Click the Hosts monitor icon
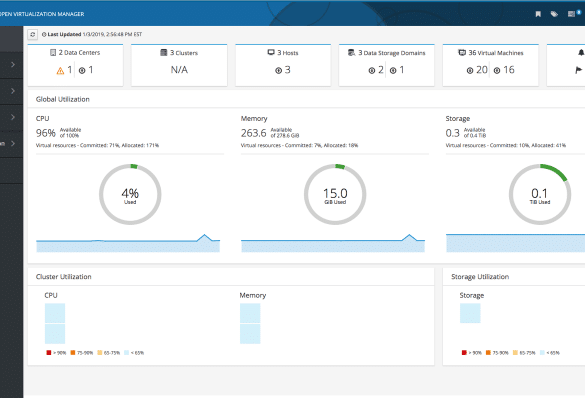 tap(271, 53)
